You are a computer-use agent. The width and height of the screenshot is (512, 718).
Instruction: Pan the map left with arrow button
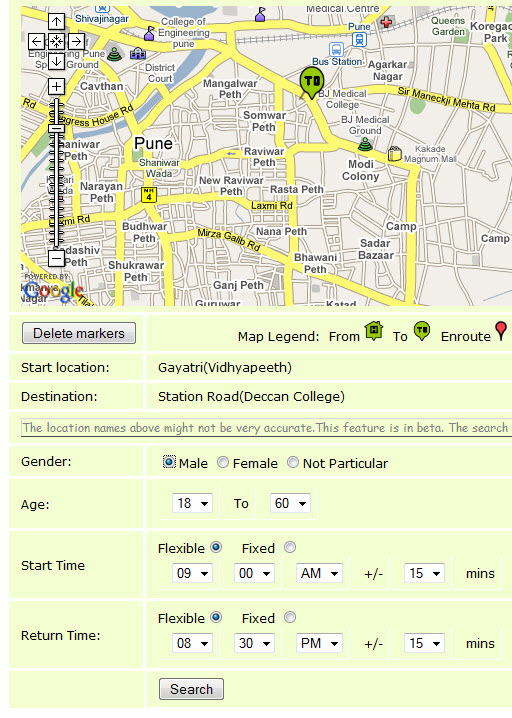click(36, 41)
